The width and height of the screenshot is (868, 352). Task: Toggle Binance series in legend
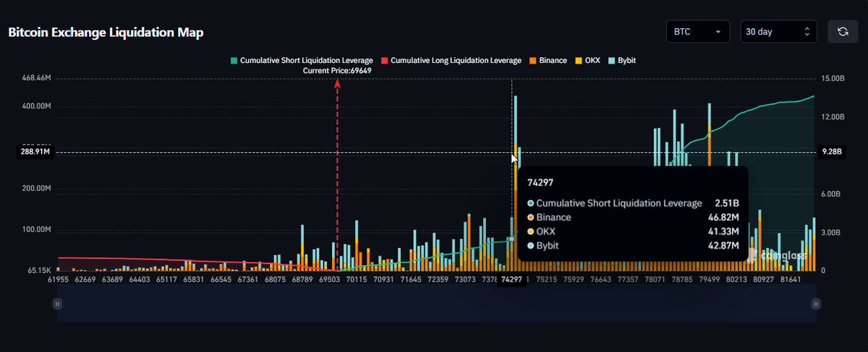coord(548,60)
